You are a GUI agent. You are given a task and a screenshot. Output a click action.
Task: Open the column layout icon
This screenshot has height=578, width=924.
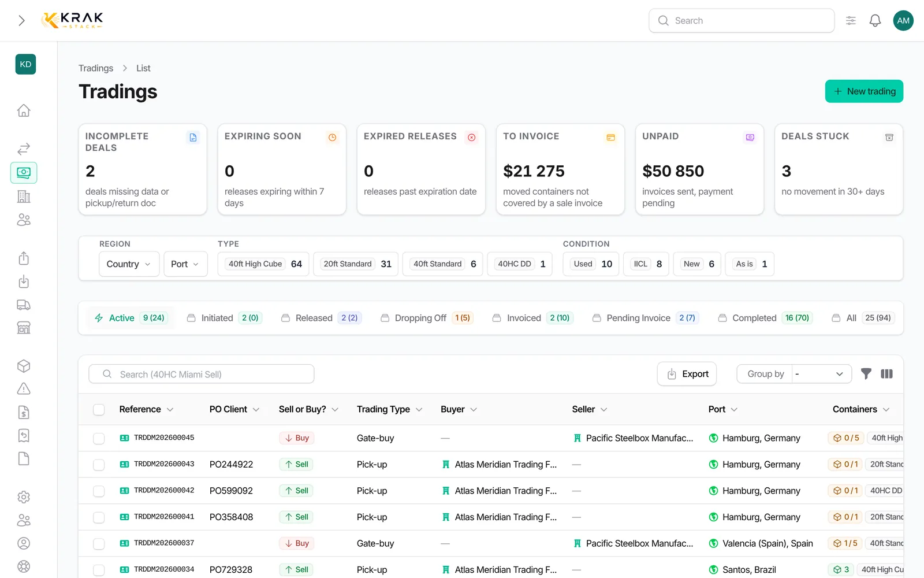click(x=886, y=374)
